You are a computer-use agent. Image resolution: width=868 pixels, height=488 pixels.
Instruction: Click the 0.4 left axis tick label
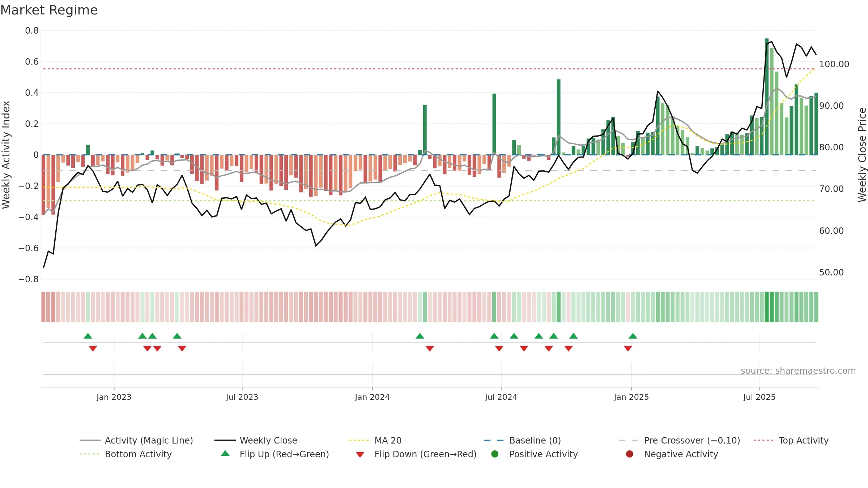tap(32, 93)
